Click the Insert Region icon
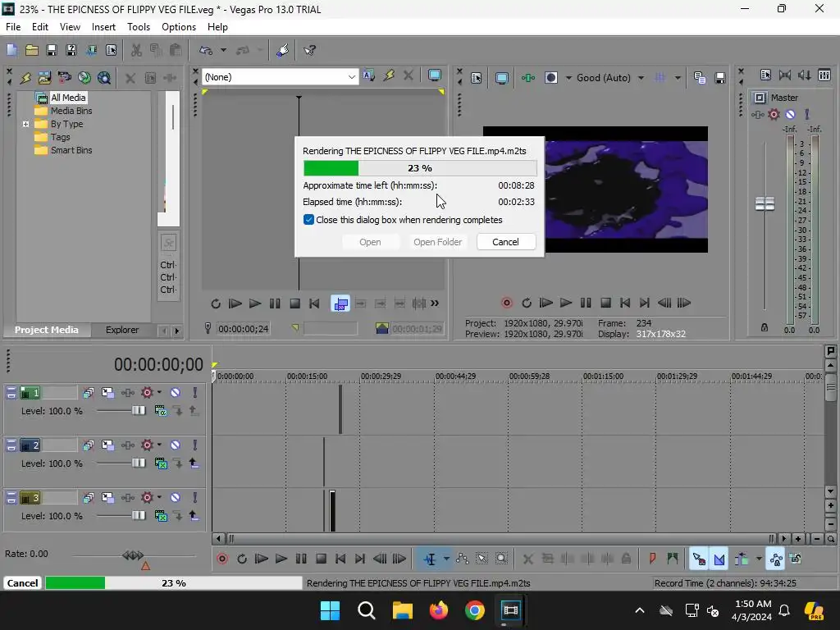Screen dimensions: 840x630 tap(673, 559)
